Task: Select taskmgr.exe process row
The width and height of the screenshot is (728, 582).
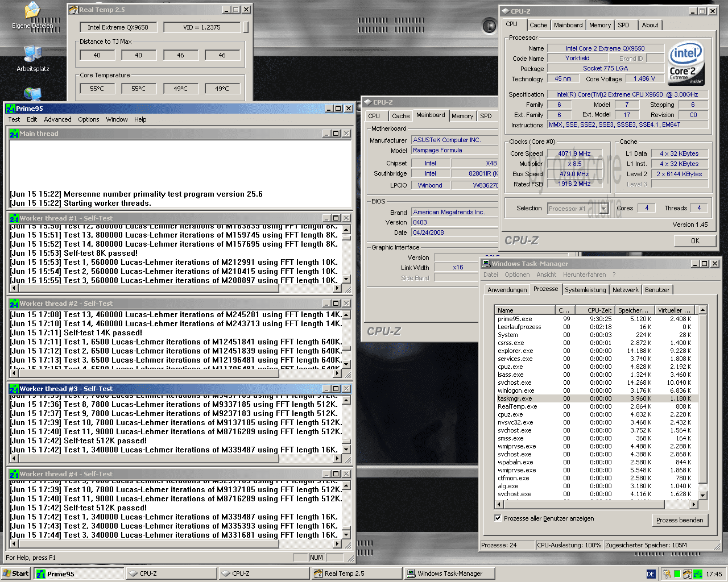Action: [597, 398]
